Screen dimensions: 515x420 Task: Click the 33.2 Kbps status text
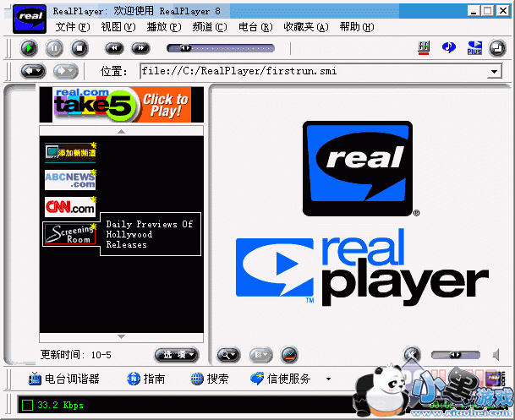[x=60, y=406]
